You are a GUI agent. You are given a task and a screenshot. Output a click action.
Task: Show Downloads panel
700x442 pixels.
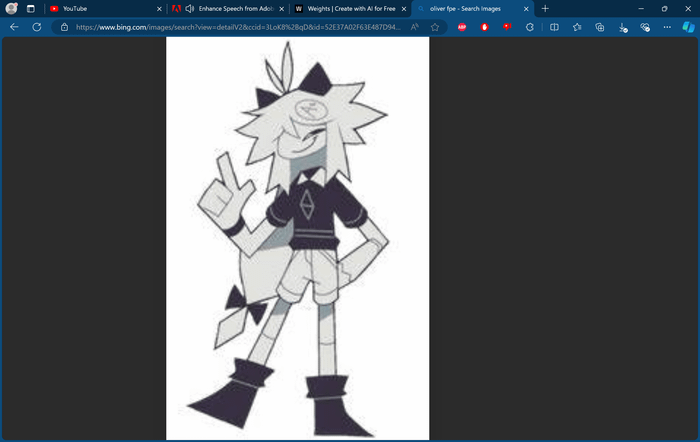tap(623, 28)
